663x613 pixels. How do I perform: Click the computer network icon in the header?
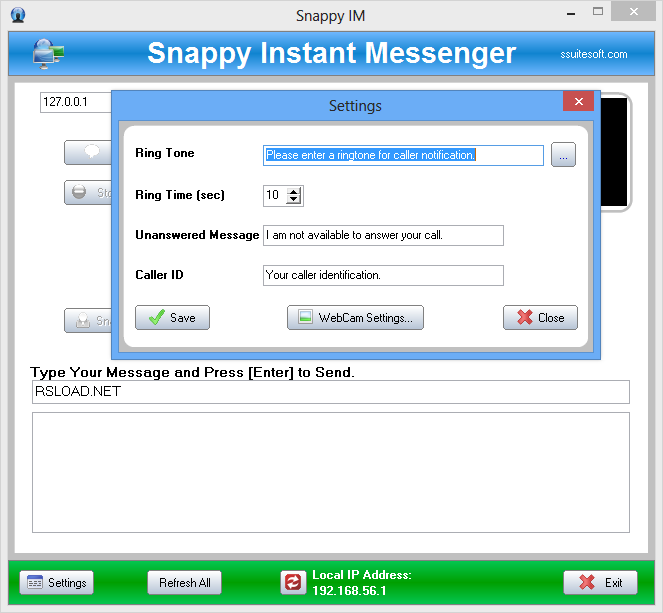pyautogui.click(x=48, y=54)
